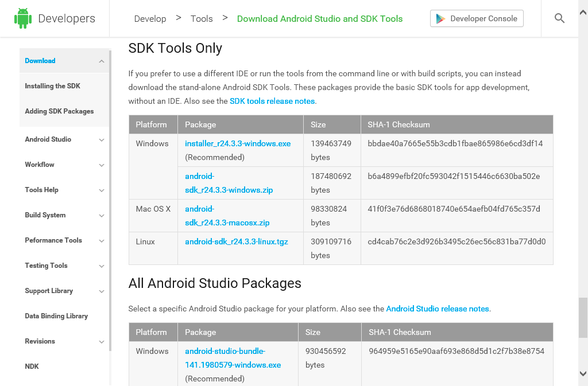Viewport: 588px width, 386px height.
Task: Click the page scrollbar up arrow
Action: click(583, 13)
